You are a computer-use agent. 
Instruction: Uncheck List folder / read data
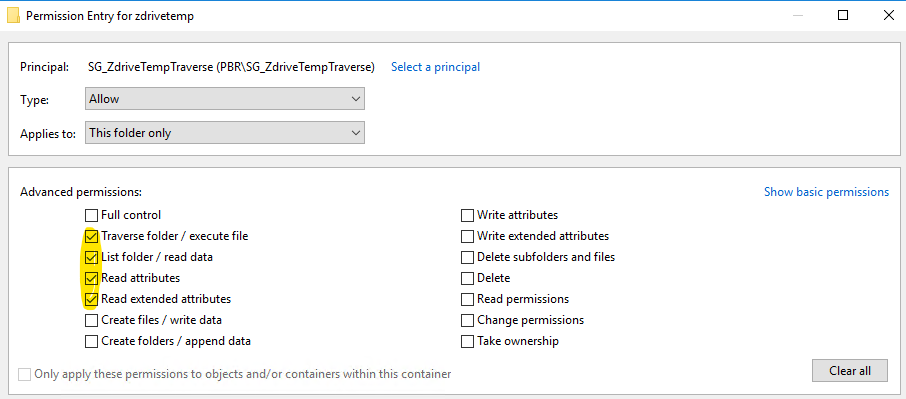point(91,257)
